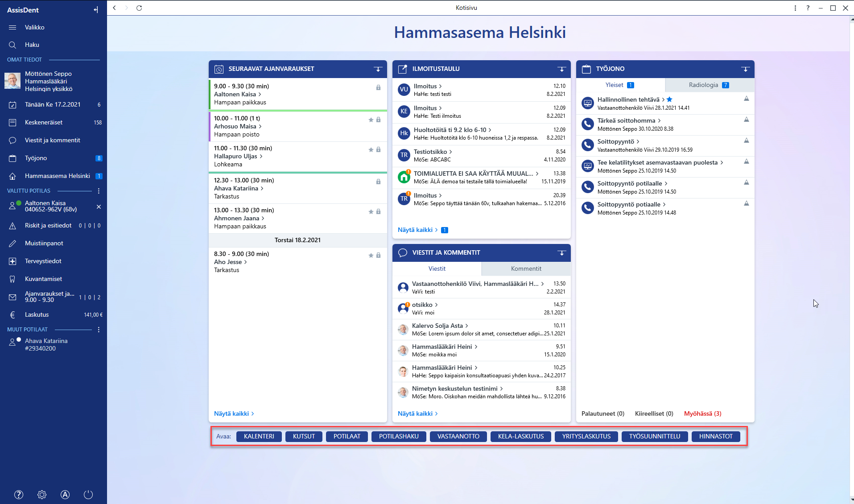
Task: Open Muistiinpanot notes
Action: coord(54,243)
